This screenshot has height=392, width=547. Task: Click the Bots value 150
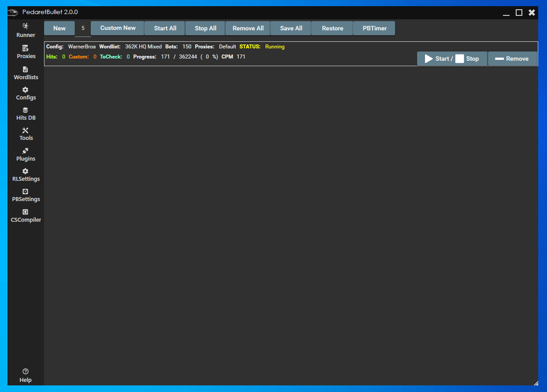point(187,47)
